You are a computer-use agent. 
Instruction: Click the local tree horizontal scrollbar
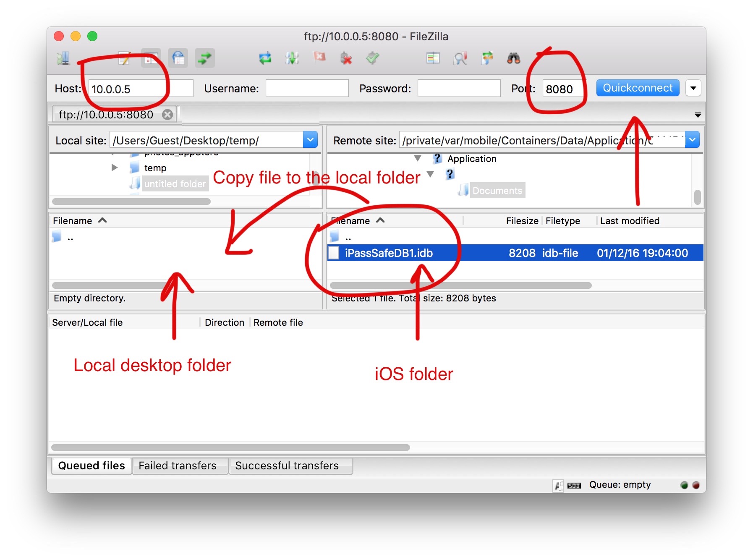131,201
